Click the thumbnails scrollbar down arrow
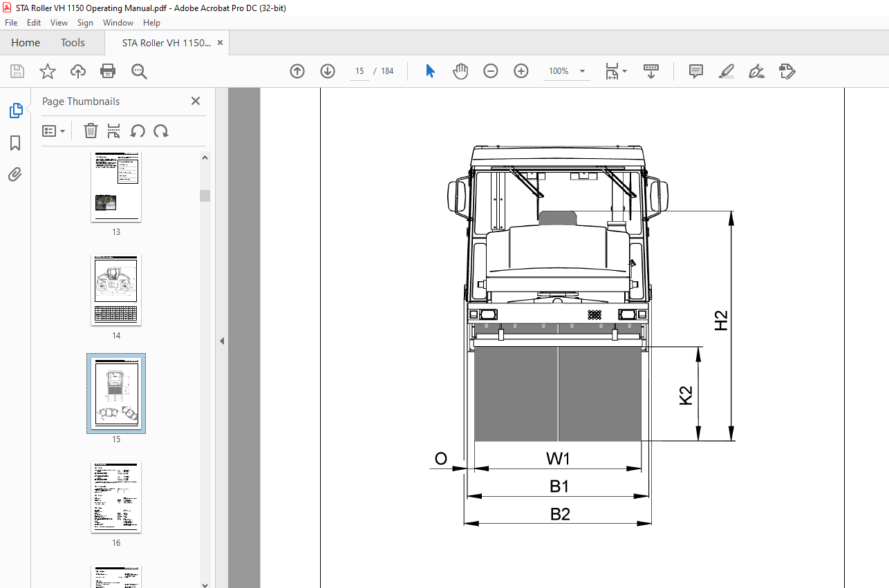This screenshot has height=588, width=889. tap(205, 584)
